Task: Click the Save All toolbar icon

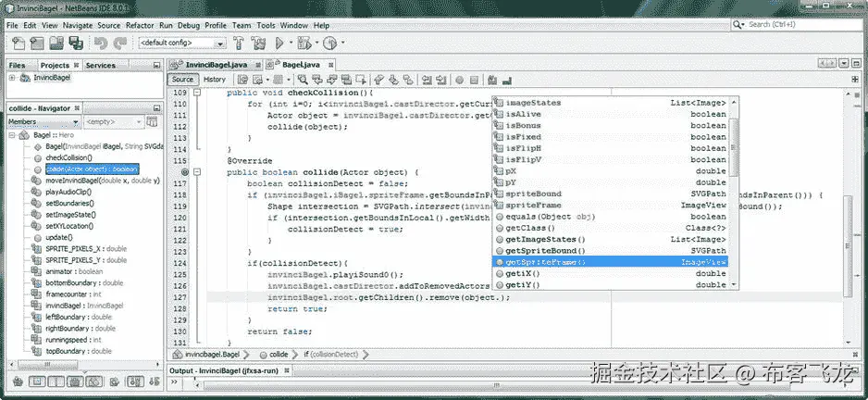Action: (76, 44)
